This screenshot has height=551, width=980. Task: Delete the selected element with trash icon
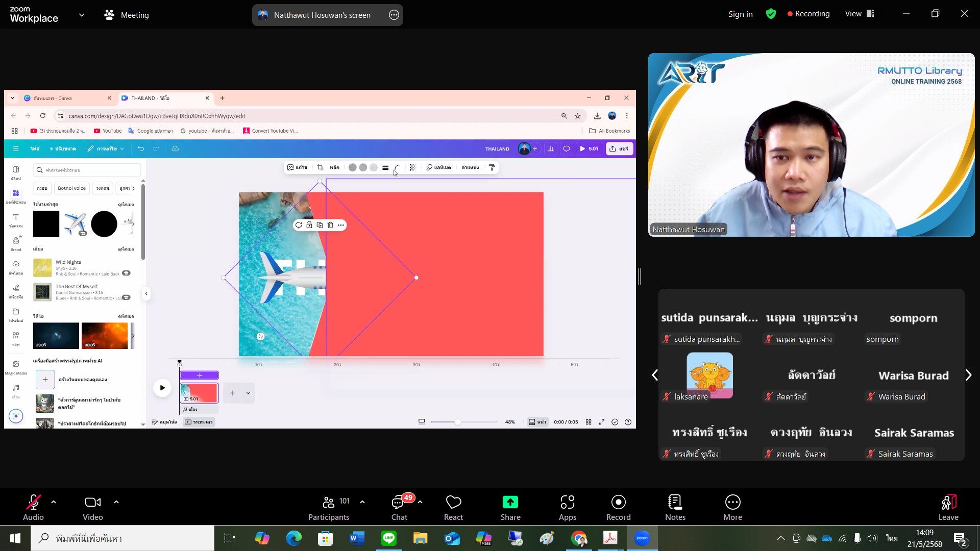tap(330, 225)
